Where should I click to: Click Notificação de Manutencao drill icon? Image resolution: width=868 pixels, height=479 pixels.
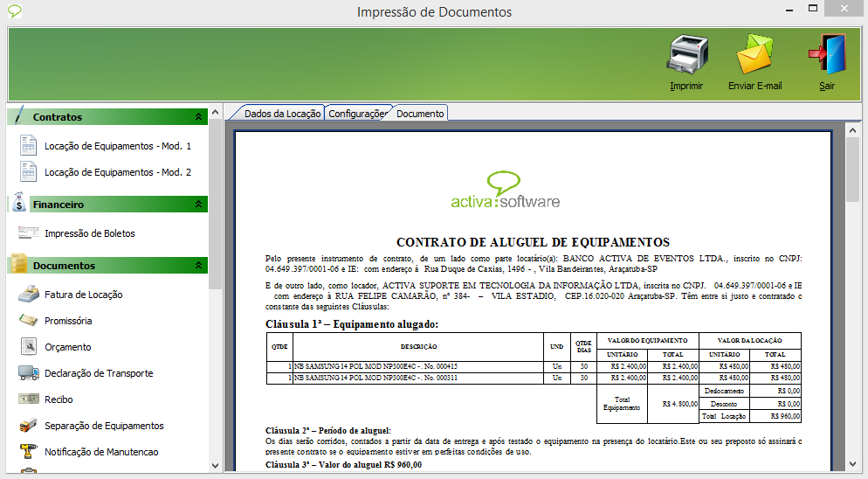point(29,452)
